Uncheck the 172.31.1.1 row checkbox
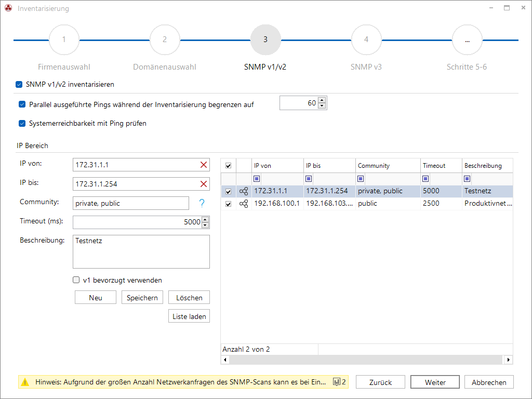 229,191
